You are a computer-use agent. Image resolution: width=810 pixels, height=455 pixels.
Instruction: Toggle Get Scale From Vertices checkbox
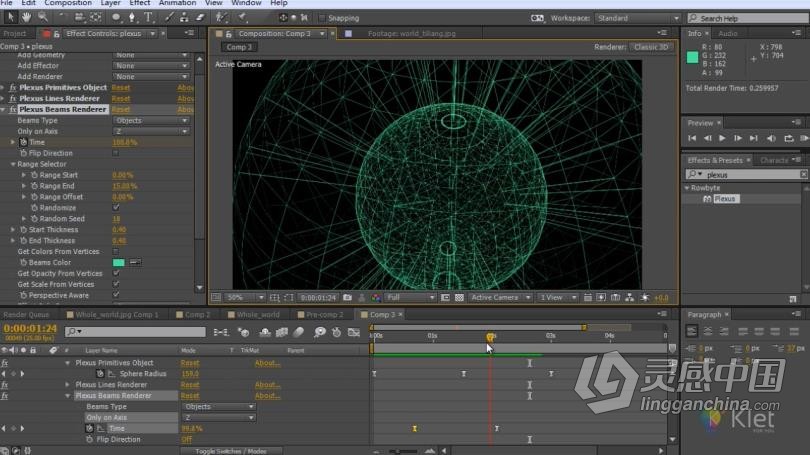116,284
